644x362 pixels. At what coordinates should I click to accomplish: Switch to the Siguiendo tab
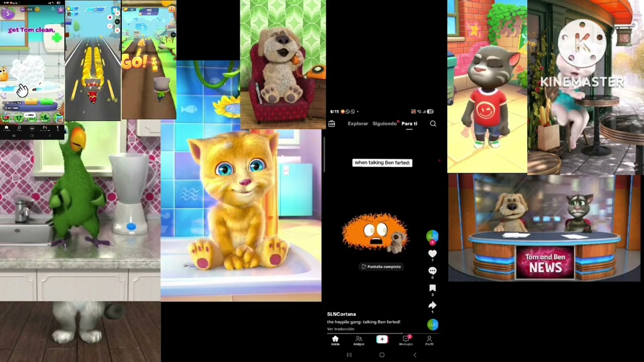click(x=384, y=124)
